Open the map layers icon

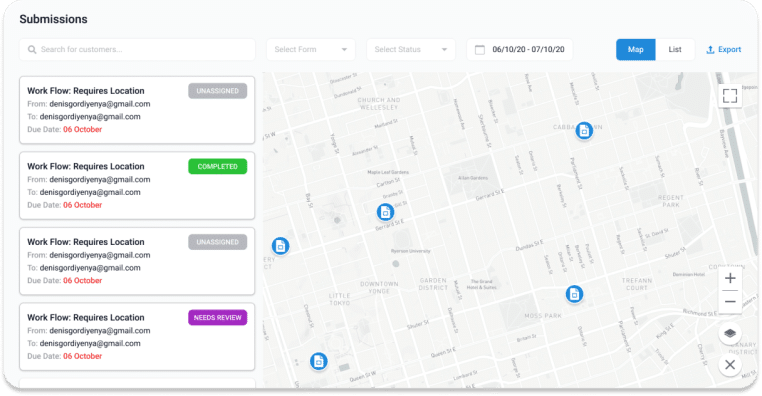[x=729, y=333]
